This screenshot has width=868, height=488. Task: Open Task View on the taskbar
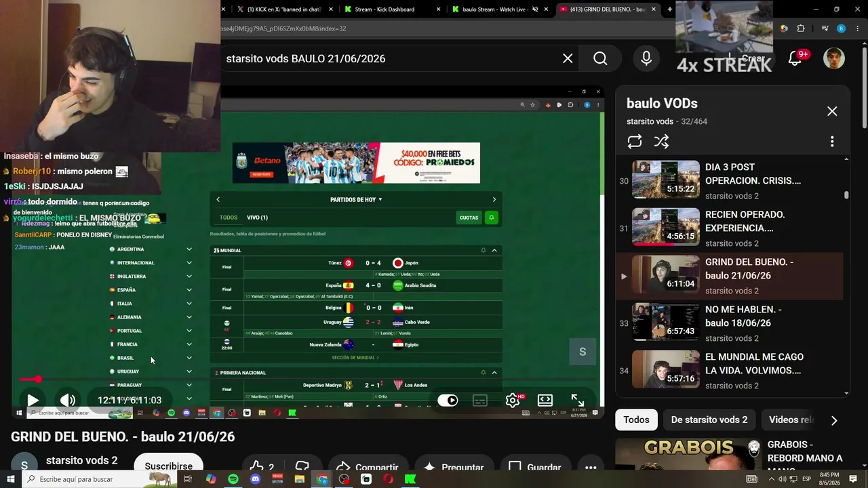[x=188, y=479]
